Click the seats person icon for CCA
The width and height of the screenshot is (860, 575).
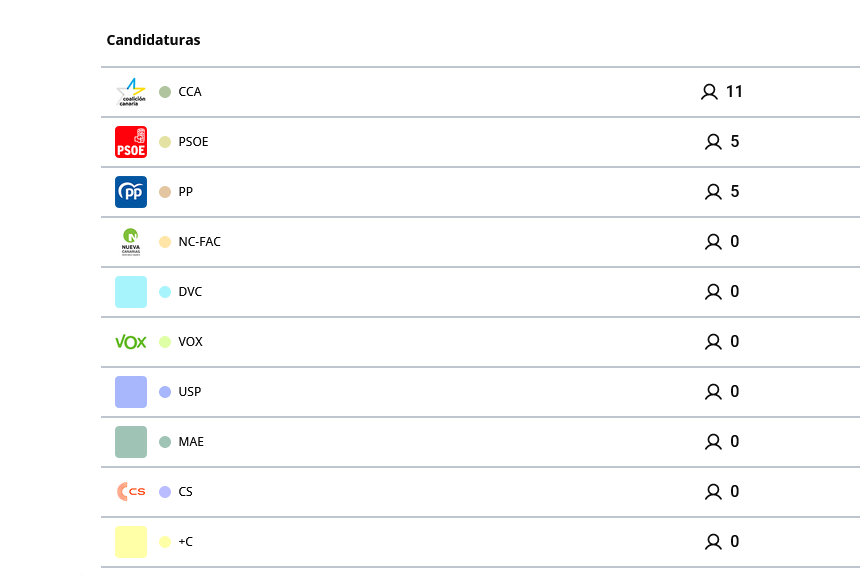[x=709, y=92]
